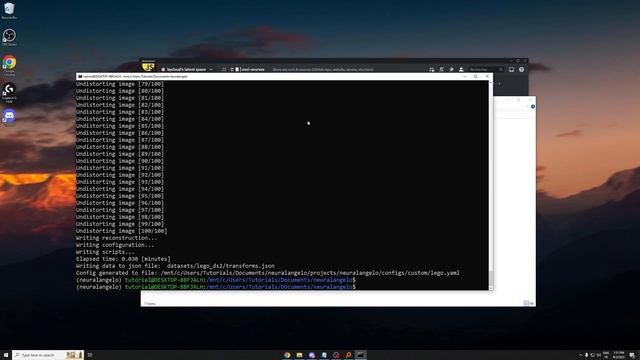This screenshot has width=640, height=360.
Task: Click blue help icon in background white window
Action: point(533,107)
